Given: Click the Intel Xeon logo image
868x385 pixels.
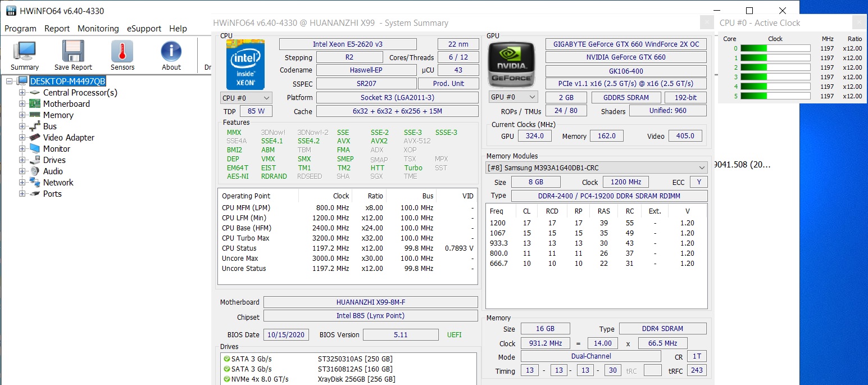Looking at the screenshot, I should (246, 64).
